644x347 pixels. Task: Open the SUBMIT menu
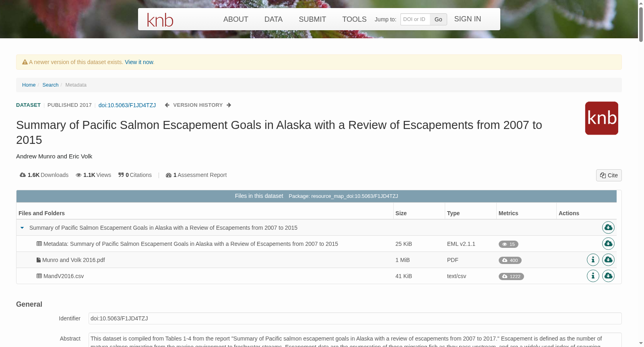pyautogui.click(x=312, y=19)
